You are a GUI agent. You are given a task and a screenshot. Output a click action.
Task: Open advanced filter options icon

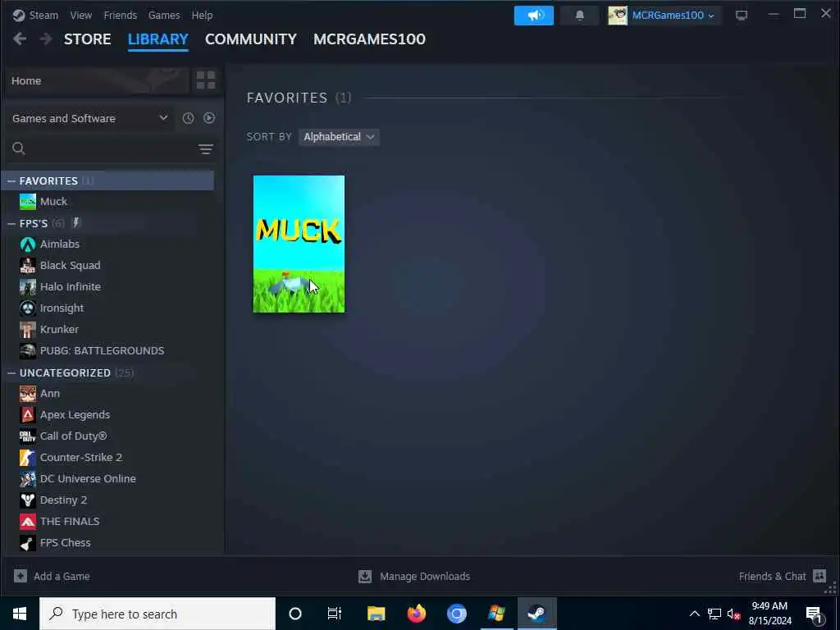[x=206, y=149]
